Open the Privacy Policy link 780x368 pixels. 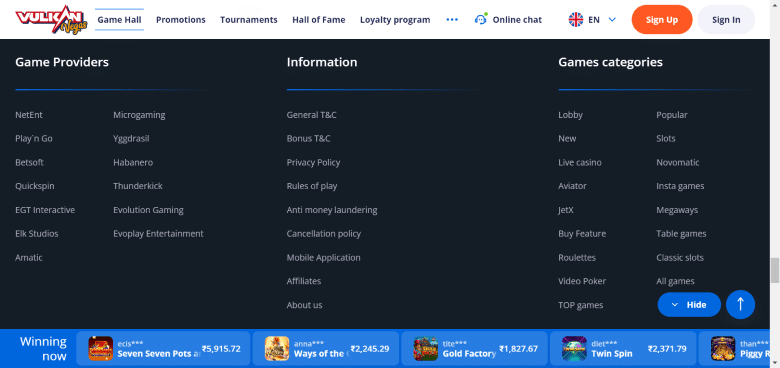(x=313, y=163)
